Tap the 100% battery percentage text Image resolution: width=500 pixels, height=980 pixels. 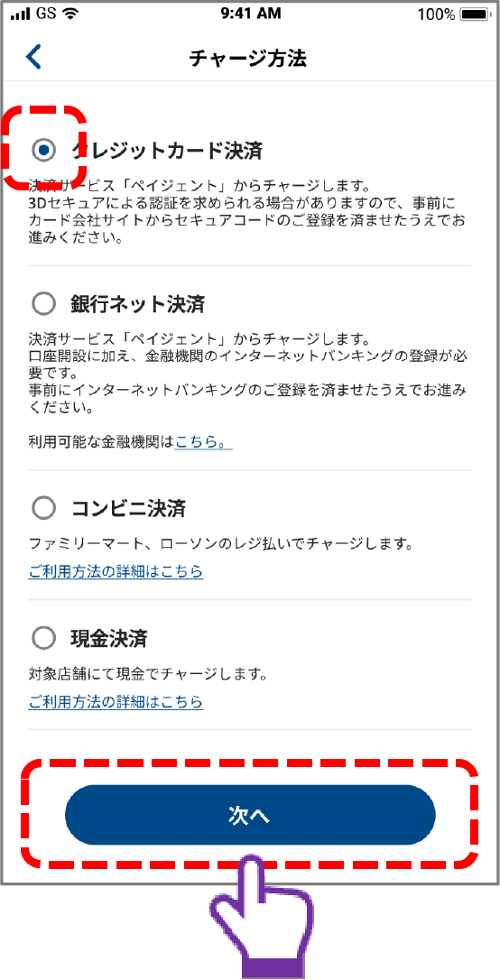(x=436, y=14)
